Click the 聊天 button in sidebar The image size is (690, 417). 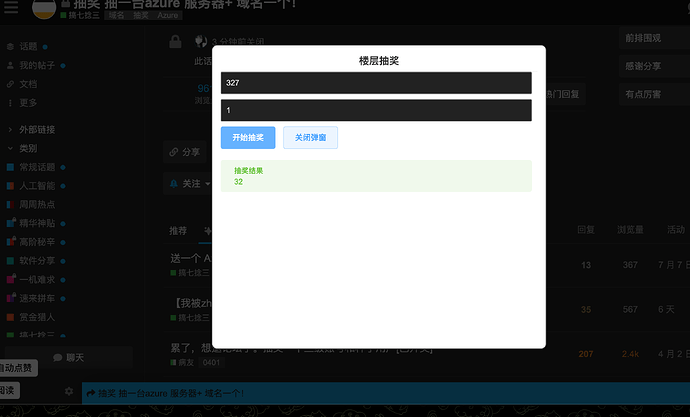(68, 358)
